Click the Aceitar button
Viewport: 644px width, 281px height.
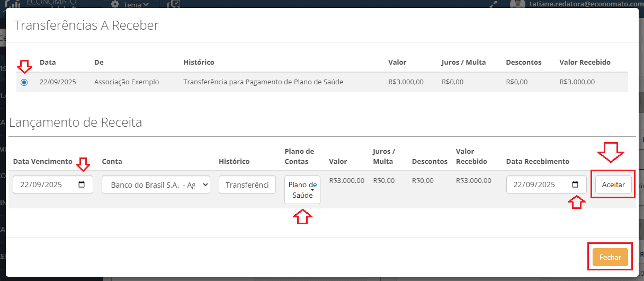(613, 185)
